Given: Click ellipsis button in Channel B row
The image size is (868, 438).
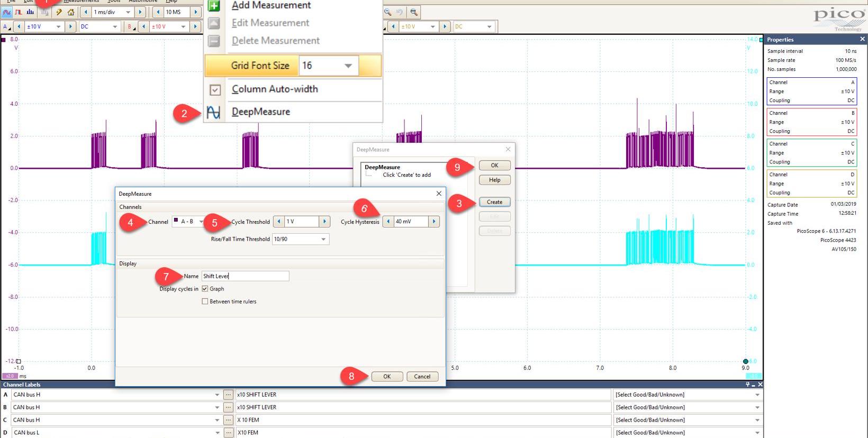Looking at the screenshot, I should [228, 407].
